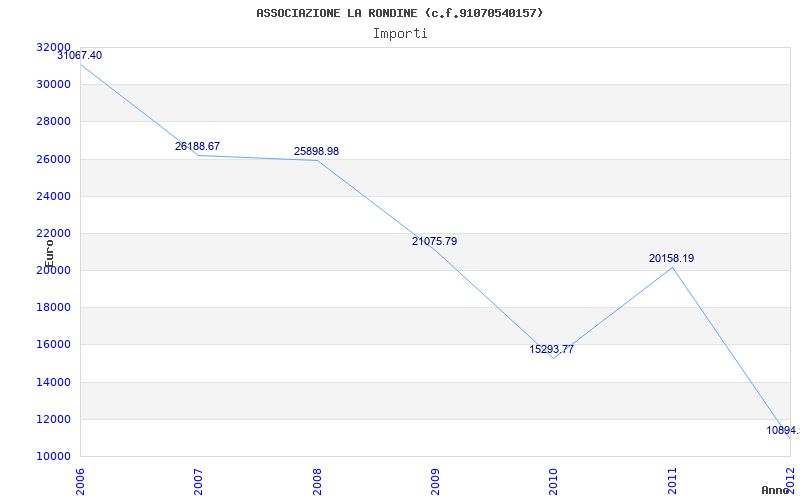Click the 25898.98 value label

pos(316,151)
